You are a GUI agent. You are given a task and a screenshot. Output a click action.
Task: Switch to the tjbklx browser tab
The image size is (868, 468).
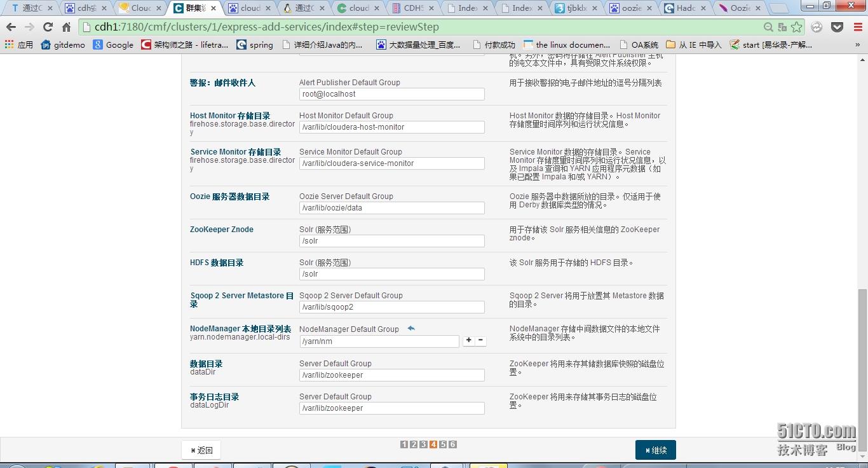click(x=576, y=8)
